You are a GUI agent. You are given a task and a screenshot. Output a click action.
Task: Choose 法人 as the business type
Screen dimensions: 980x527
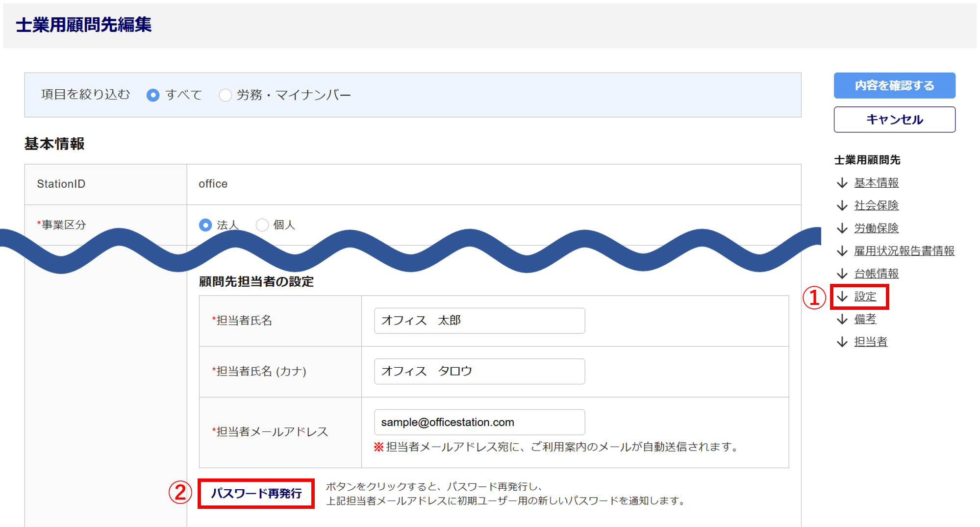(205, 225)
